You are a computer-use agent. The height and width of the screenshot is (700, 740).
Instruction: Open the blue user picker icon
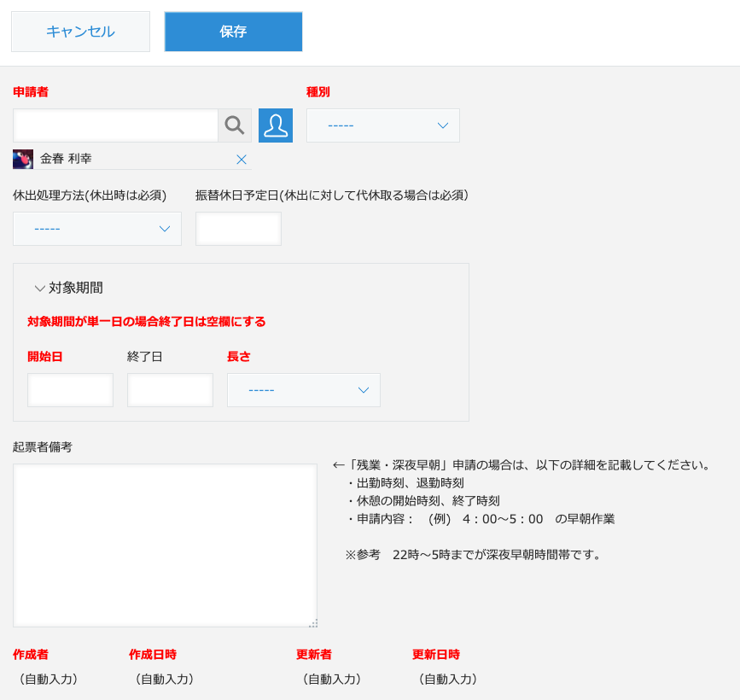276,125
